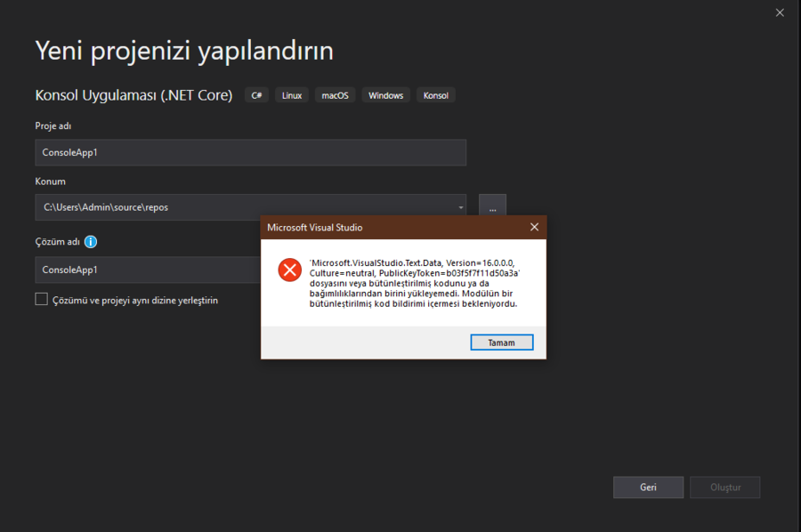Click the 'Microsoft Visual Studio' dialog title
The width and height of the screenshot is (801, 532).
click(x=315, y=228)
